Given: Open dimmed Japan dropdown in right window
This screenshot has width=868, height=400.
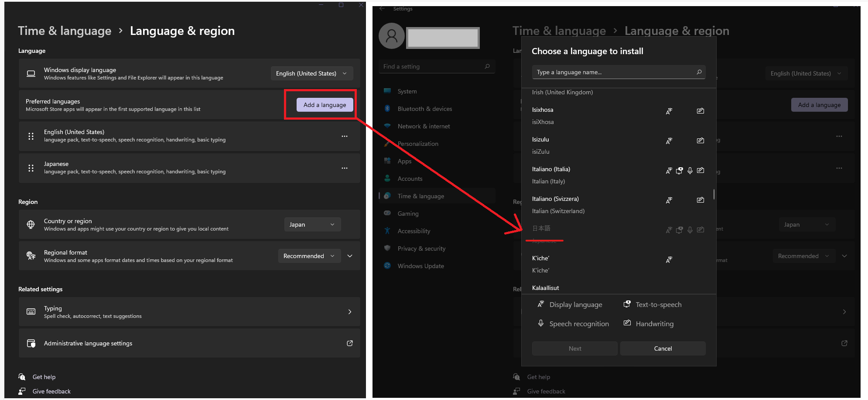Looking at the screenshot, I should click(x=807, y=224).
